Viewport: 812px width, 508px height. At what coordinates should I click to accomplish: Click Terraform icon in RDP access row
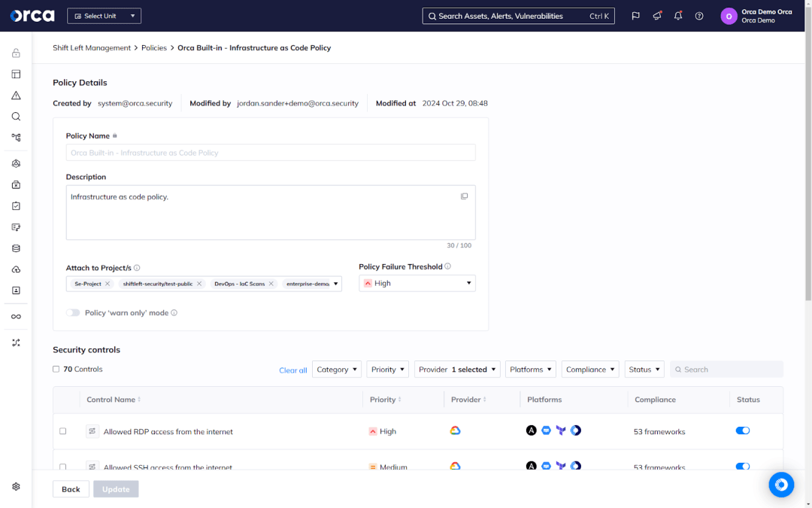[561, 430]
